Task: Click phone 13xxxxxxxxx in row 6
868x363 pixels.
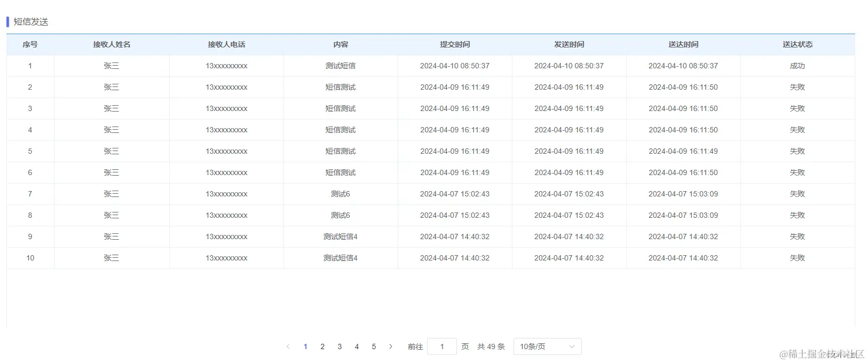Action: [x=226, y=172]
